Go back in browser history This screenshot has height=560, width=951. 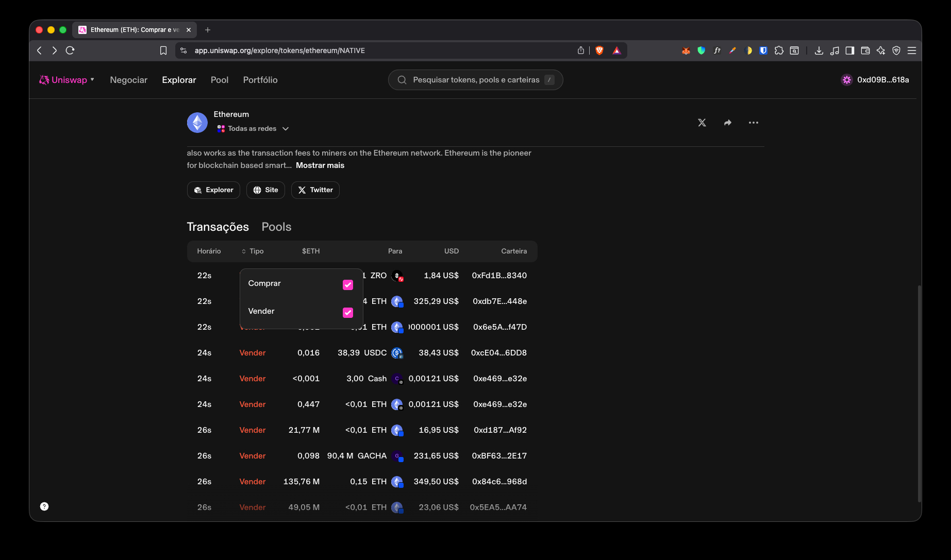39,50
